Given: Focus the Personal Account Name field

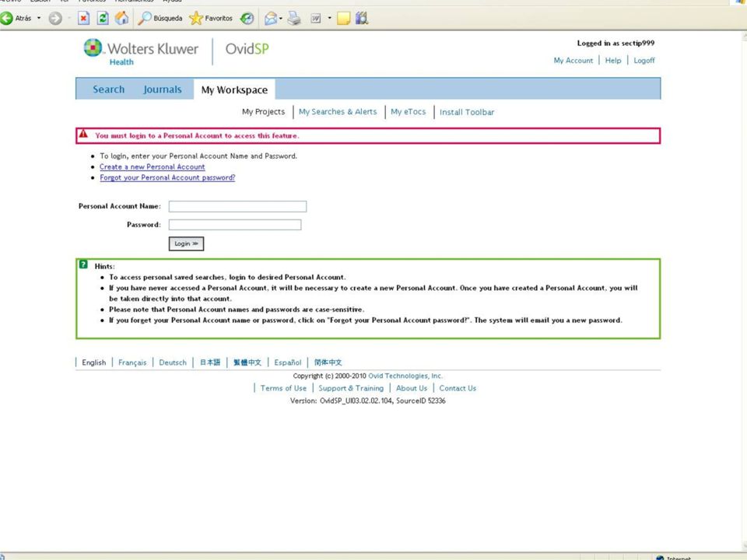Looking at the screenshot, I should (238, 206).
